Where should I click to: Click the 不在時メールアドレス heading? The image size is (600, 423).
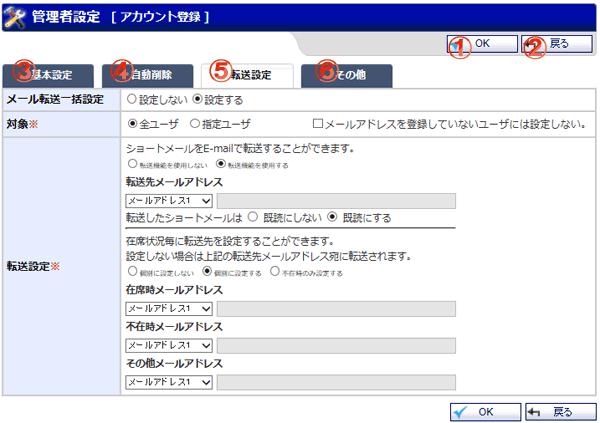point(174,327)
